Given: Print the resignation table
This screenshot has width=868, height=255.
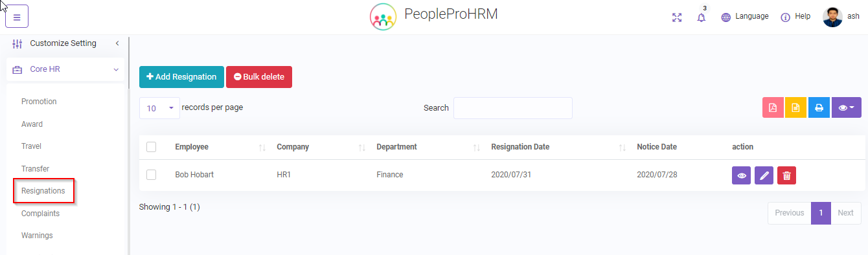Looking at the screenshot, I should [819, 108].
